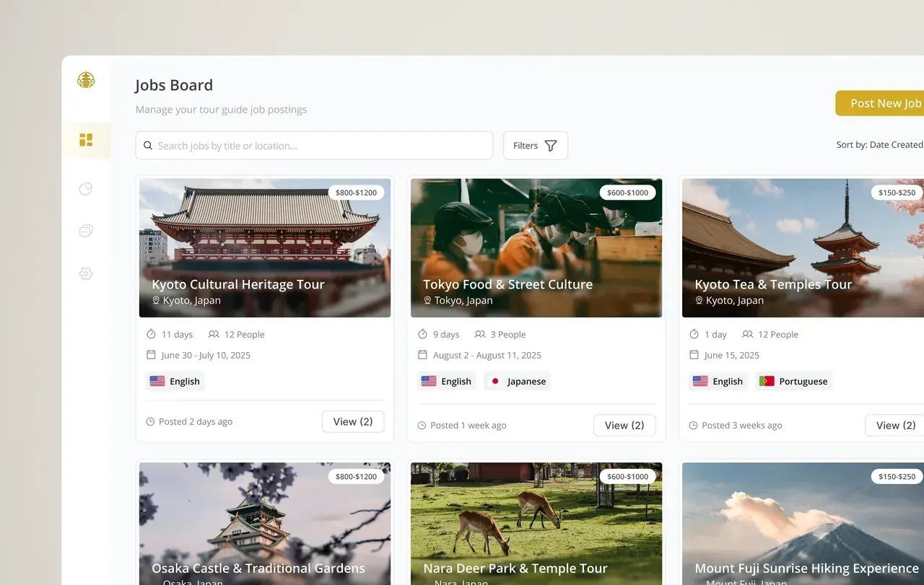Click the timer icon beside 9 days
This screenshot has height=585, width=924.
(x=422, y=334)
